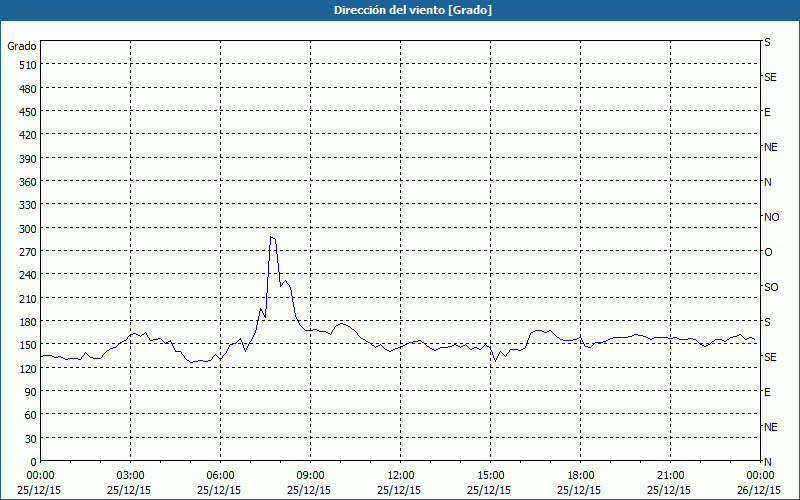Select the "SE" compass label beside the 480 gridline
Screen dimensions: 800x500
(770, 77)
